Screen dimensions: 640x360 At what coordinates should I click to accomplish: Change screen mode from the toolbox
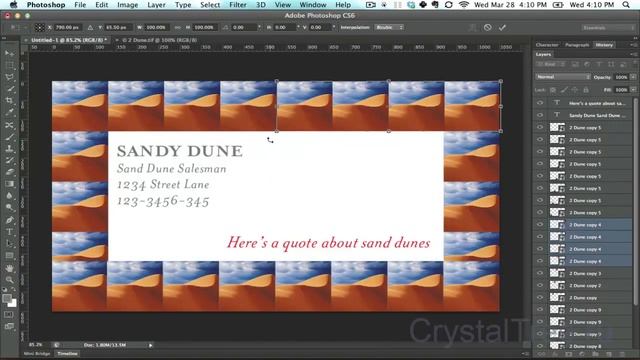click(9, 326)
